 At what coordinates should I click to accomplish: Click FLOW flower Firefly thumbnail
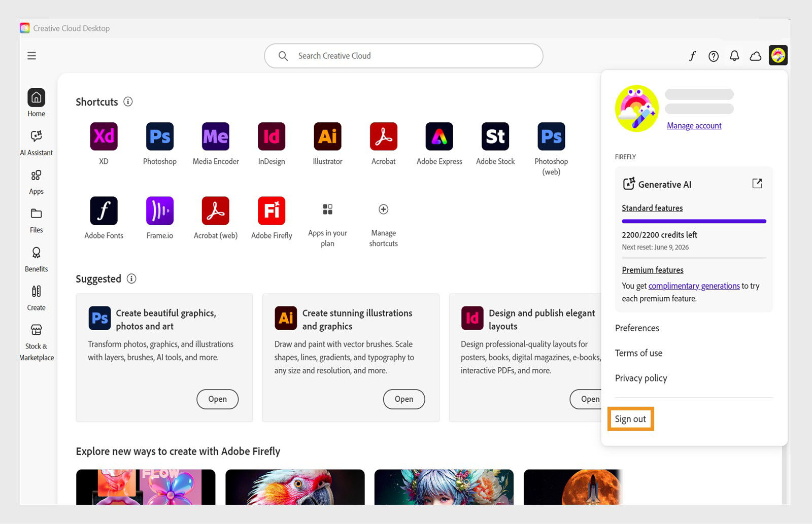[x=146, y=487]
